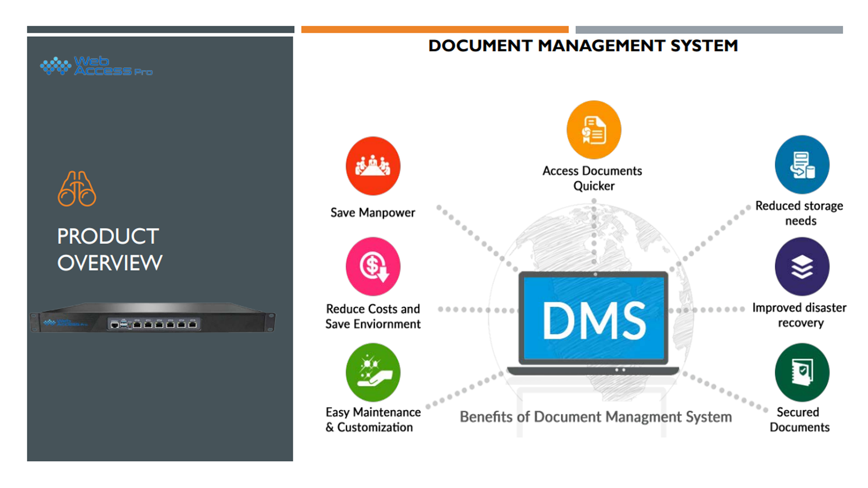Click the orange header bar segment
Viewport: 868px width, 488px height.
click(434, 29)
